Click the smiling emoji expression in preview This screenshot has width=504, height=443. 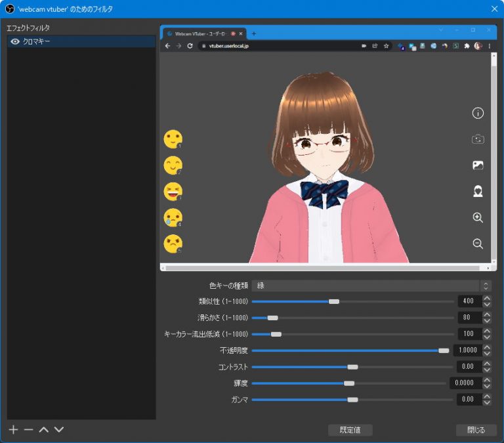173,139
